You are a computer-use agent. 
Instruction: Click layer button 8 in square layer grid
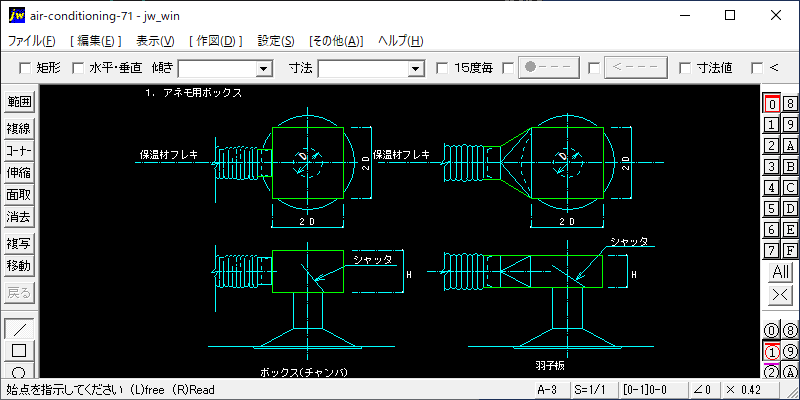point(790,104)
